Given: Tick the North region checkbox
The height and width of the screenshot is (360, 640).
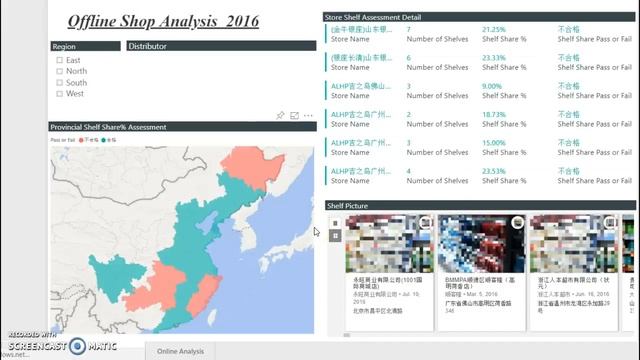Looking at the screenshot, I should point(60,71).
